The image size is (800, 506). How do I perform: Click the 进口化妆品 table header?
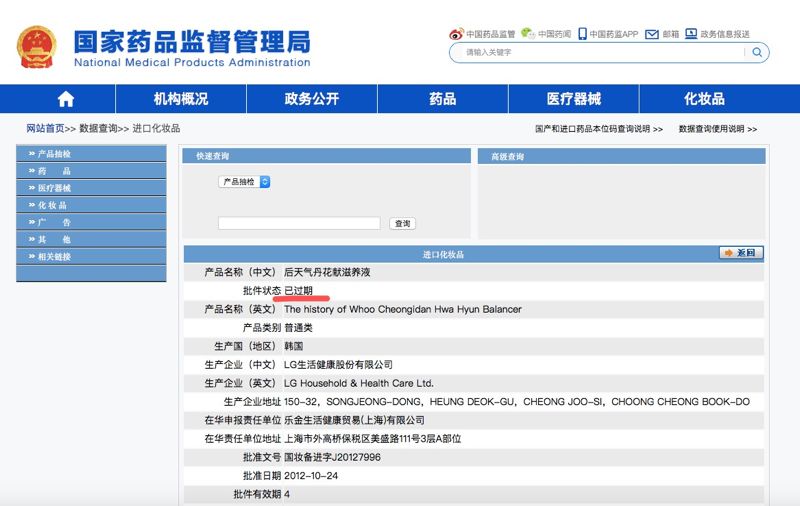[x=443, y=254]
